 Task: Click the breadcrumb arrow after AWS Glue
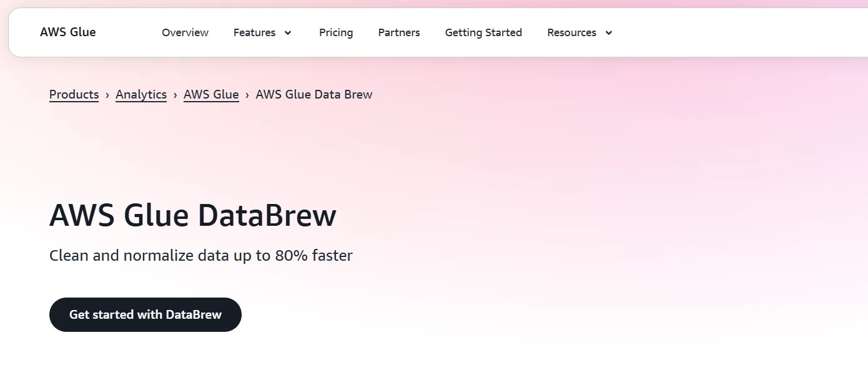pyautogui.click(x=247, y=94)
